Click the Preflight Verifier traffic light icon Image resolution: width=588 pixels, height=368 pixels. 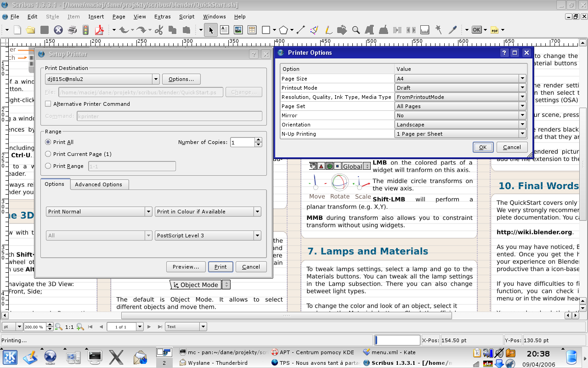tap(85, 30)
